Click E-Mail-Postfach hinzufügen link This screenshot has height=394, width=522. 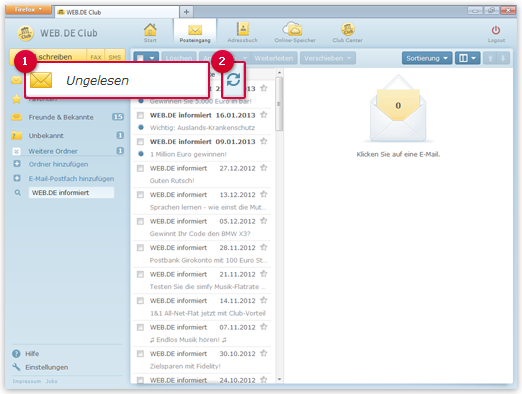pos(71,178)
